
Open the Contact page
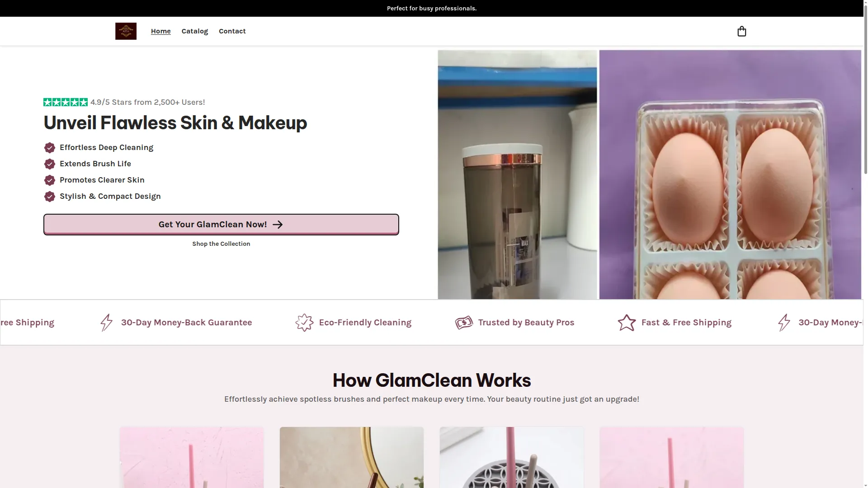[x=232, y=31]
